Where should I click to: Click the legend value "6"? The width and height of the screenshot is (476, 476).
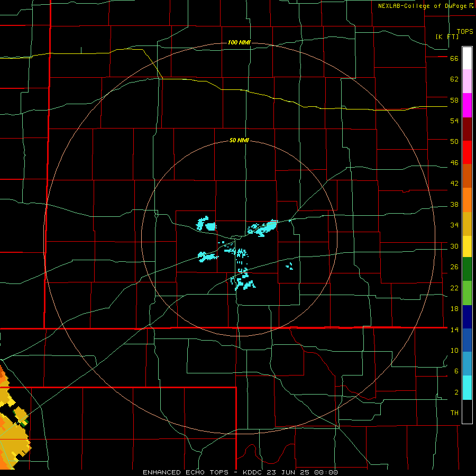[x=456, y=371]
